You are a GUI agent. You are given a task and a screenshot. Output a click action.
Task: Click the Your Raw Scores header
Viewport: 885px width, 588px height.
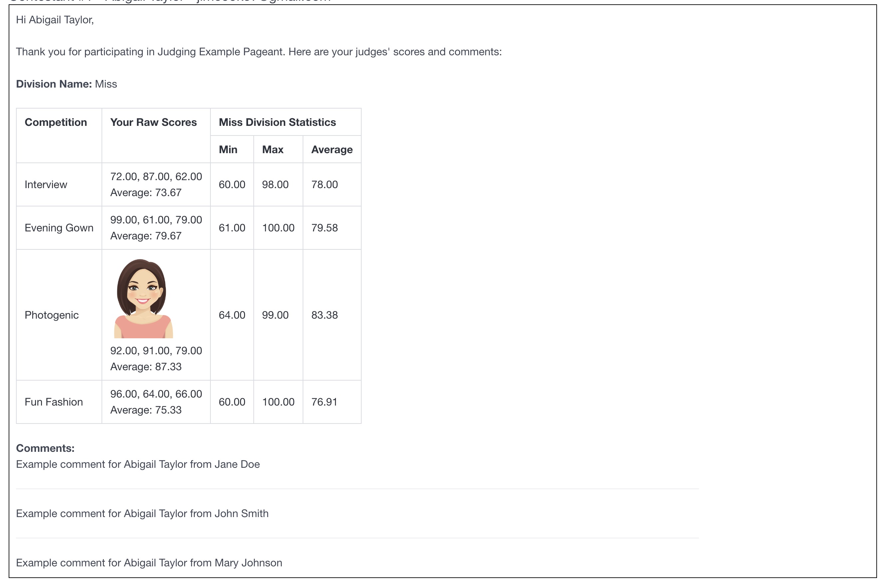[x=153, y=122]
